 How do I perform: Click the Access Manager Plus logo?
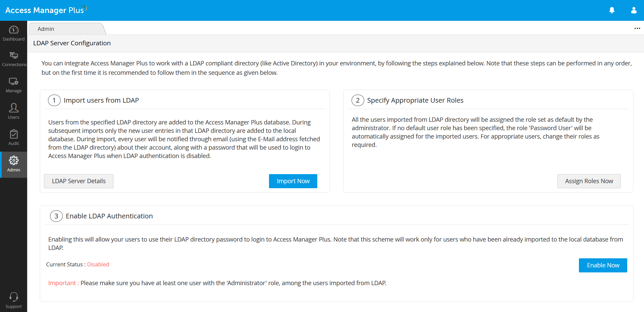(x=46, y=10)
